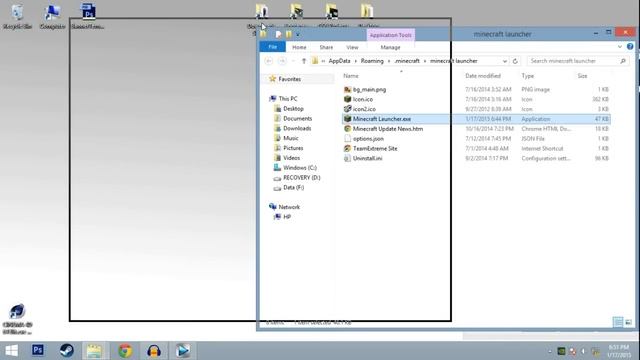Expand the ribbon with the chevron
Viewport: 640px width, 360px height.
620,47
